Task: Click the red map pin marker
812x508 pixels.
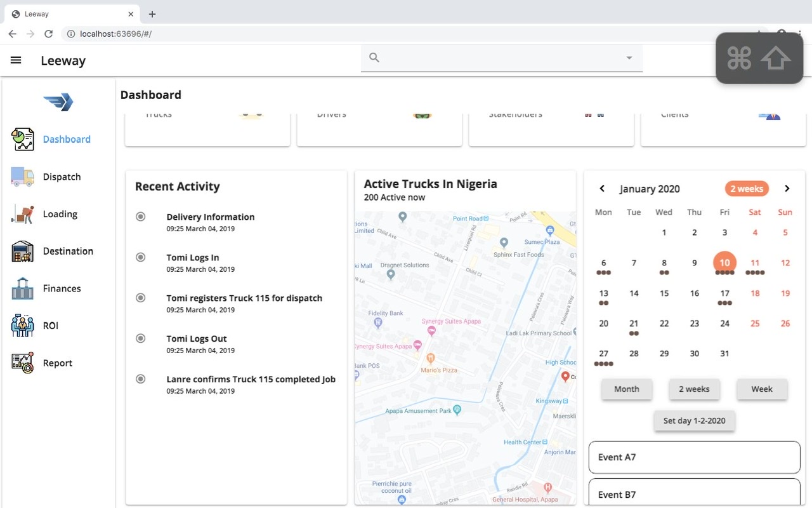Action: (x=565, y=377)
